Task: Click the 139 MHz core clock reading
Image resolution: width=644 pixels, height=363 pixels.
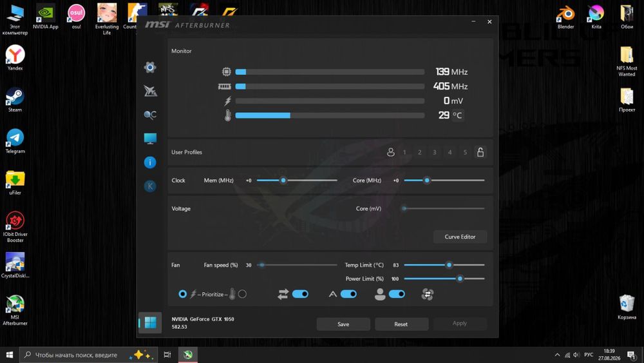Action: [451, 72]
